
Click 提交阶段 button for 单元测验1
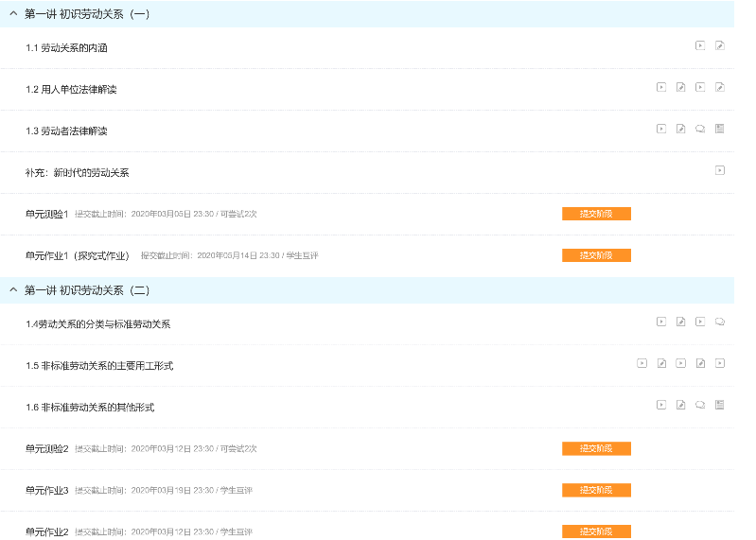(x=596, y=214)
